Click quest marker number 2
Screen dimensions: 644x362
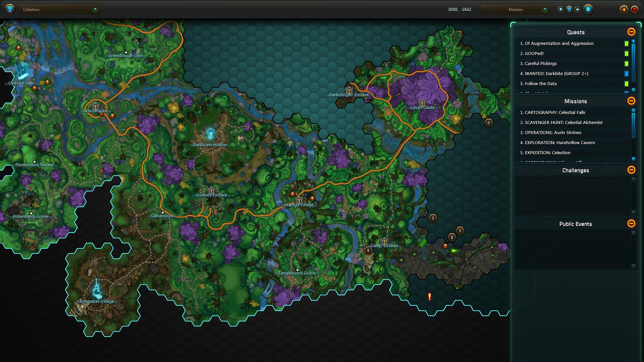[x=452, y=237]
